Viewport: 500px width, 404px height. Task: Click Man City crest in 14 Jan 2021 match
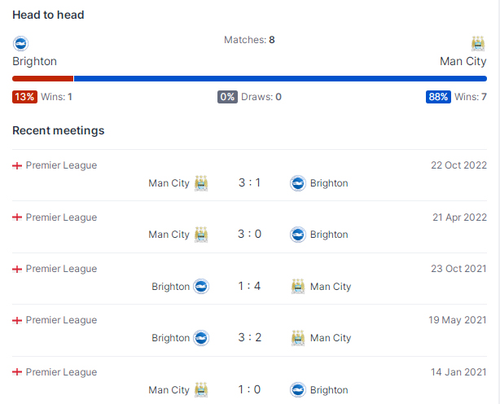click(x=201, y=390)
